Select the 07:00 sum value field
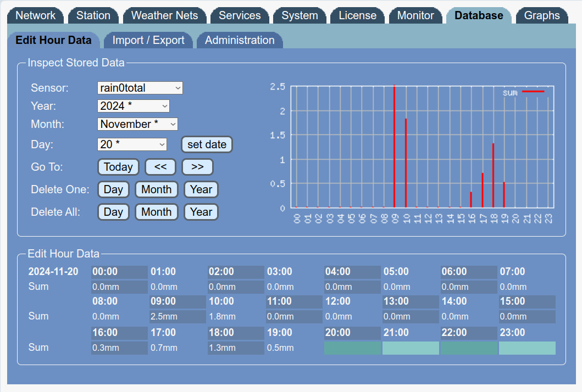Screen dimensions: 582x392 coord(528,287)
